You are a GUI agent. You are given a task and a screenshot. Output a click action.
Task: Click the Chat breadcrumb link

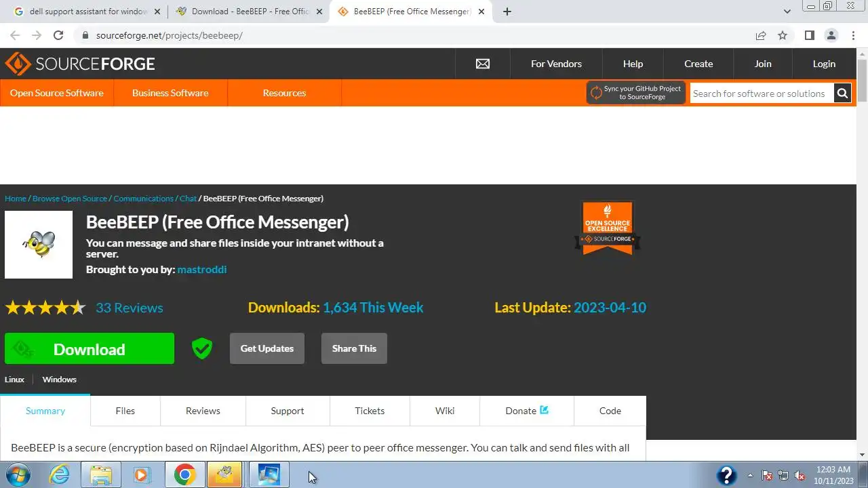188,199
